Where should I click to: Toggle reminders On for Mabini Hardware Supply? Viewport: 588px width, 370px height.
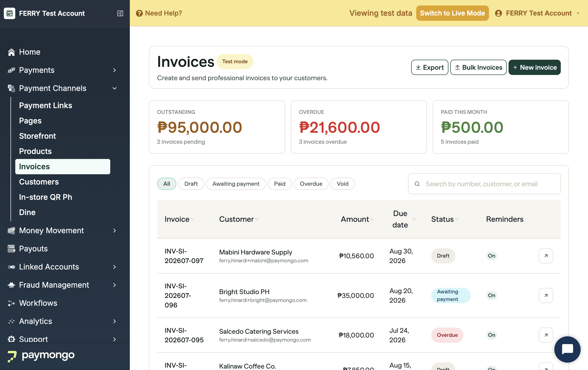(x=492, y=256)
